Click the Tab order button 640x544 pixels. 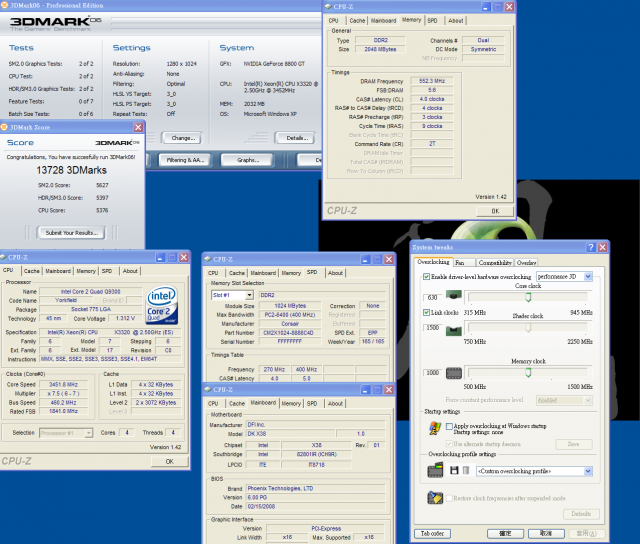[x=432, y=533]
